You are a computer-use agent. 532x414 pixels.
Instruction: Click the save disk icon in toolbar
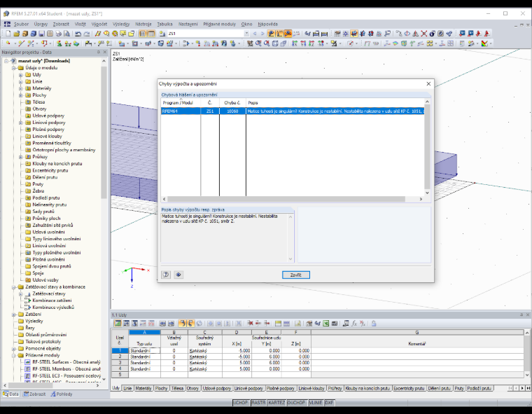(41, 34)
